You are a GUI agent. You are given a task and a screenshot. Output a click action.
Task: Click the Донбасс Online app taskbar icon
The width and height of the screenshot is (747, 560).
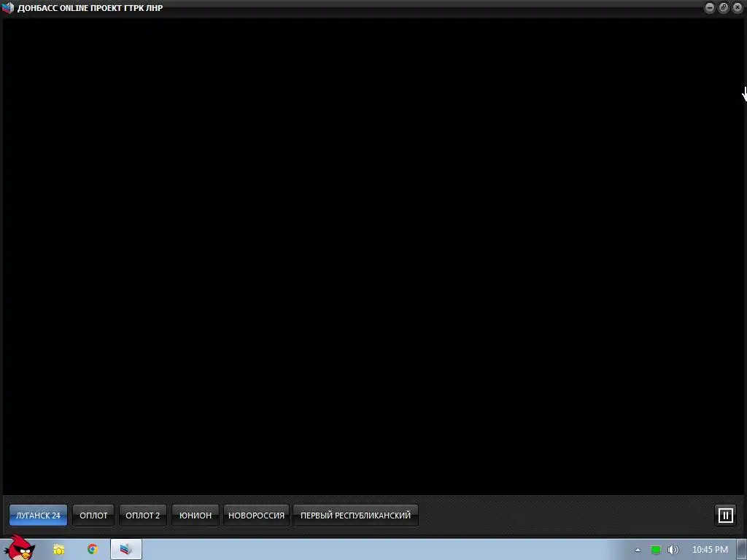tap(125, 550)
